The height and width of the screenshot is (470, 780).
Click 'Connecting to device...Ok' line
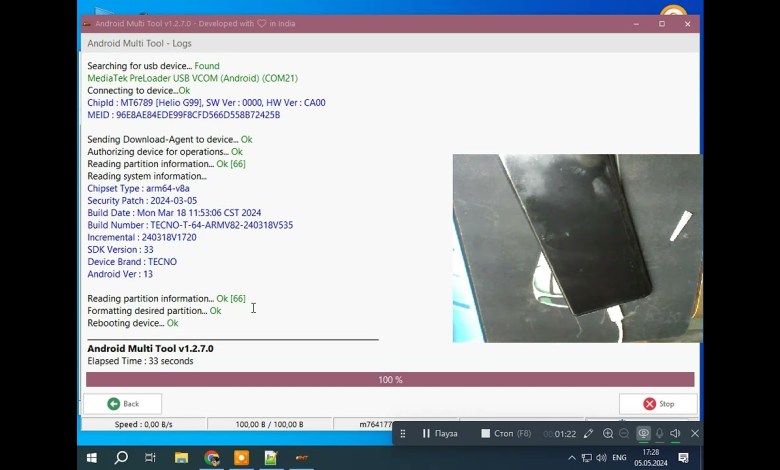[x=138, y=91]
